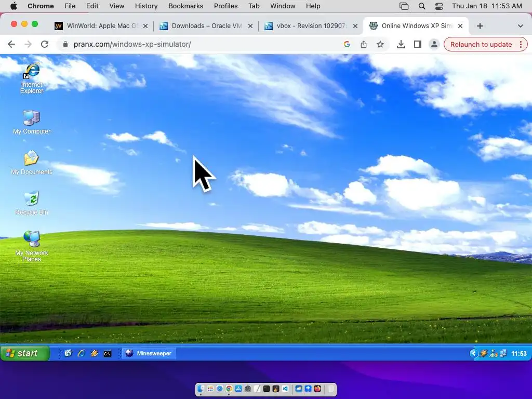This screenshot has height=399, width=532.
Task: Open Control Center in the menu bar
Action: tap(438, 6)
